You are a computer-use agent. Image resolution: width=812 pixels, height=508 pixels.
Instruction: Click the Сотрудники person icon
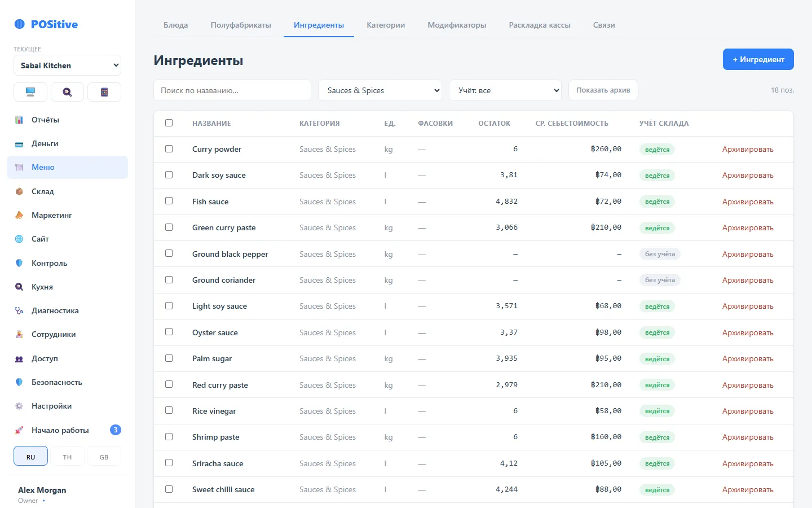tap(19, 334)
